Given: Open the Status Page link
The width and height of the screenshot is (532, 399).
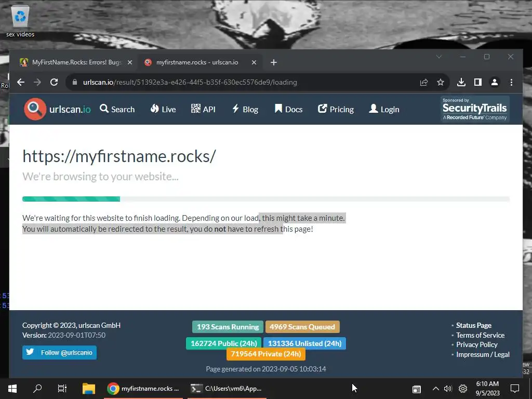Looking at the screenshot, I should click(x=474, y=325).
